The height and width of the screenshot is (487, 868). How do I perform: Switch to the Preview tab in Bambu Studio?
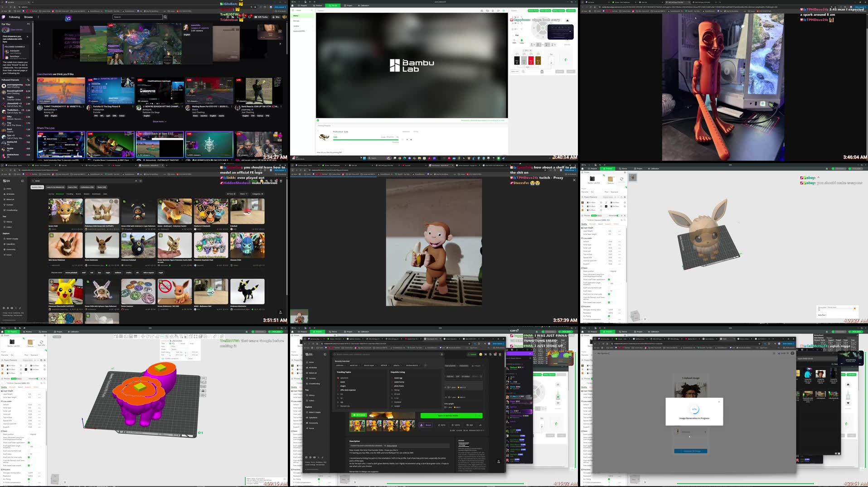(x=28, y=332)
